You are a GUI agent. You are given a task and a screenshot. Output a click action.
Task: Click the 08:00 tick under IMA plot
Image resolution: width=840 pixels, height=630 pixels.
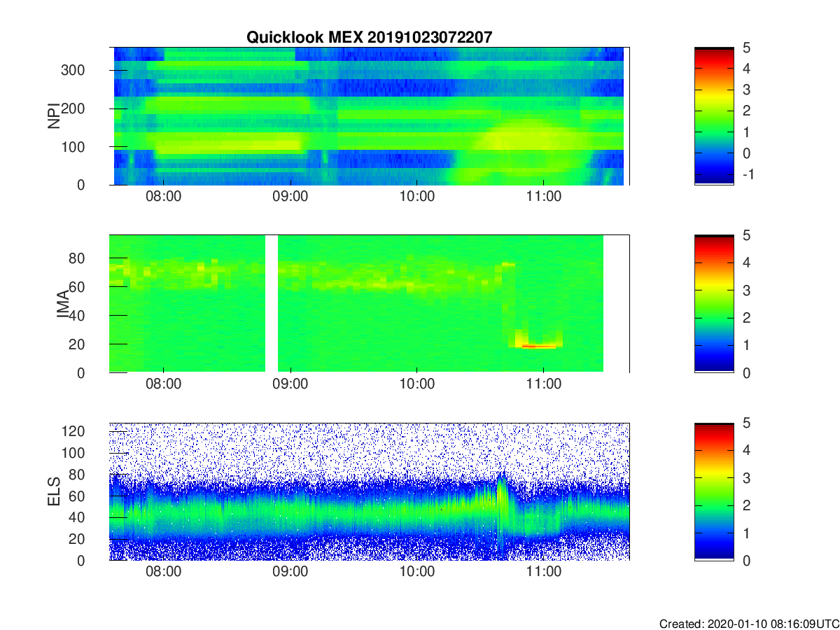(163, 384)
